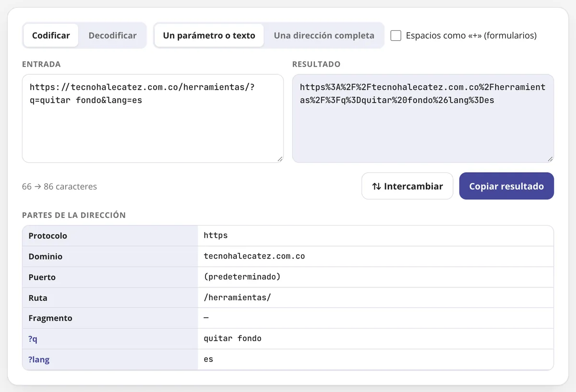The height and width of the screenshot is (392, 576).
Task: Click the 'ENTRADA' label
Action: (41, 64)
